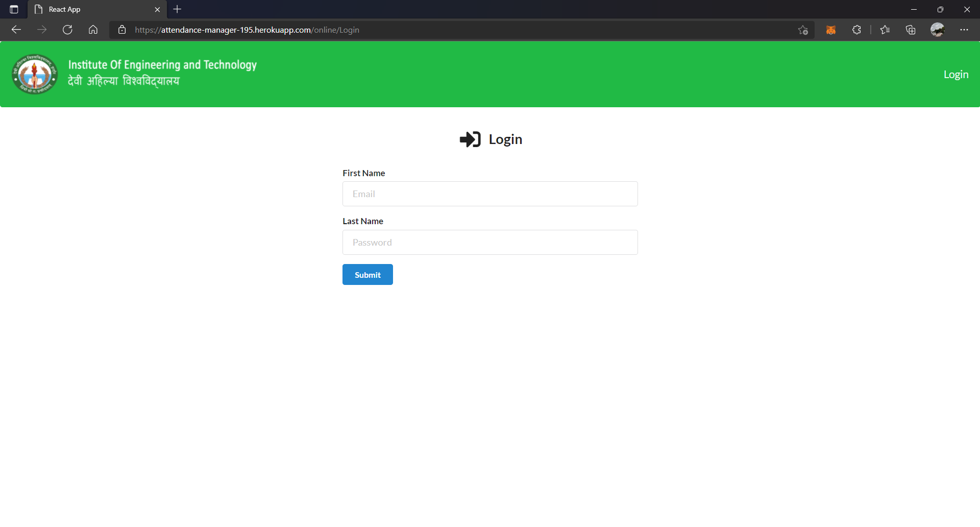Open a new tab with the plus button

point(177,9)
